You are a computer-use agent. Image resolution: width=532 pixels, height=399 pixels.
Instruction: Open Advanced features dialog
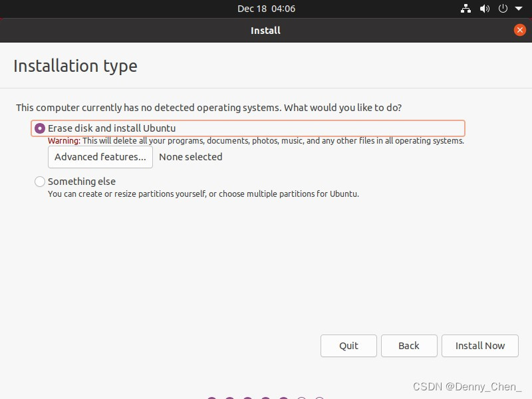tap(100, 157)
